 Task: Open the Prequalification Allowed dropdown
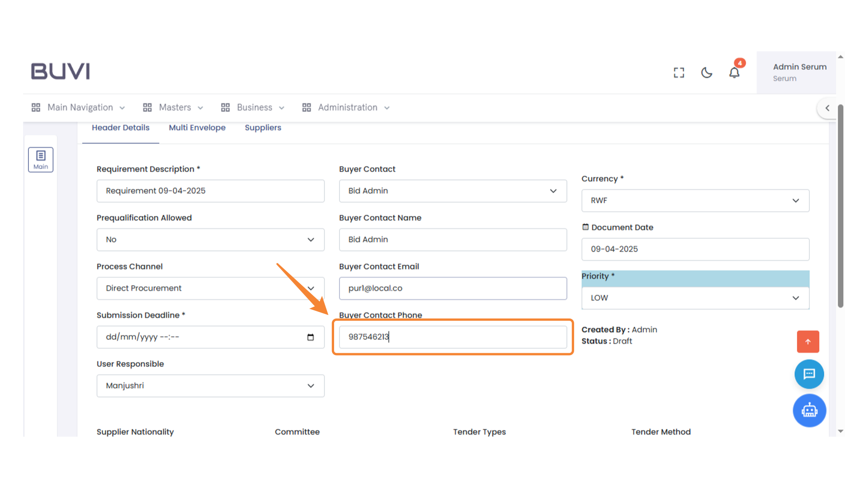[210, 239]
